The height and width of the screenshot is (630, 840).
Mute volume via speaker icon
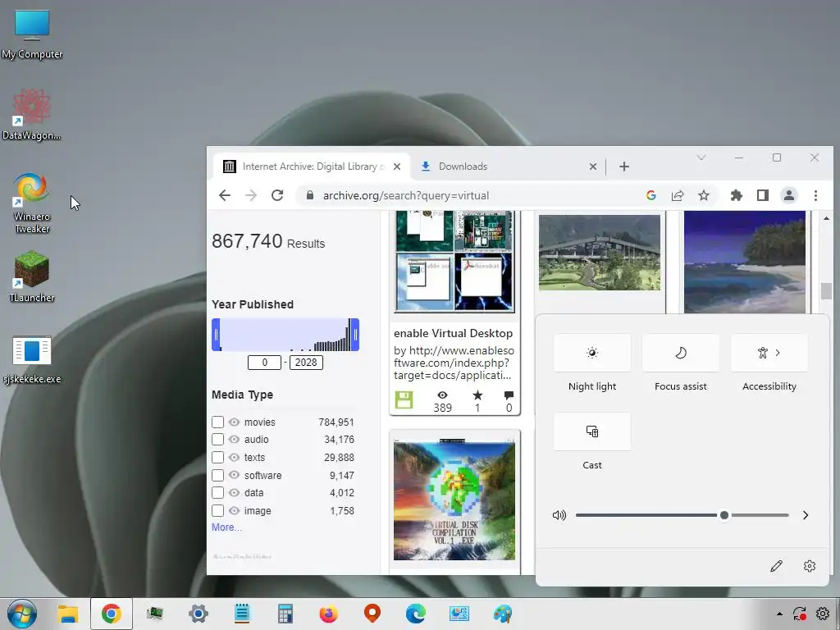coord(559,515)
